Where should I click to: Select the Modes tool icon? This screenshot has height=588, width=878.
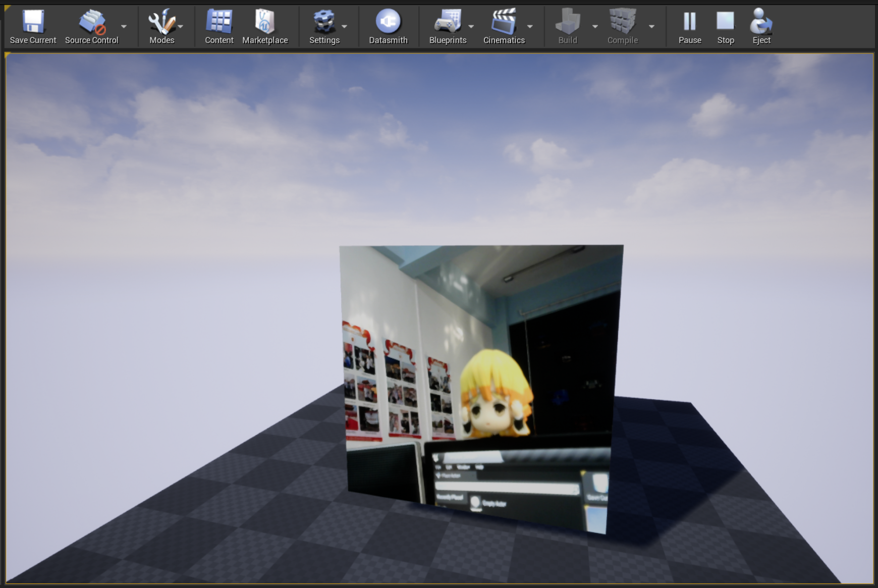[x=162, y=20]
